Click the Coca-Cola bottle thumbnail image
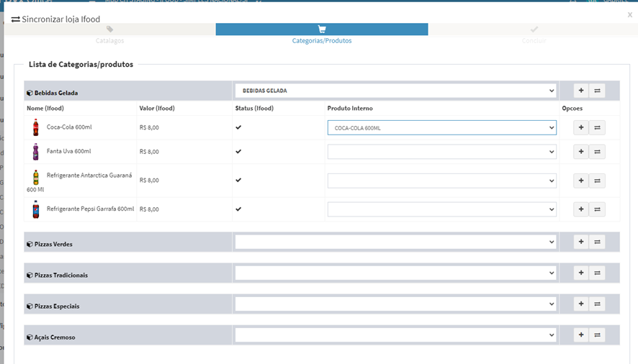This screenshot has height=364, width=638. [x=35, y=127]
